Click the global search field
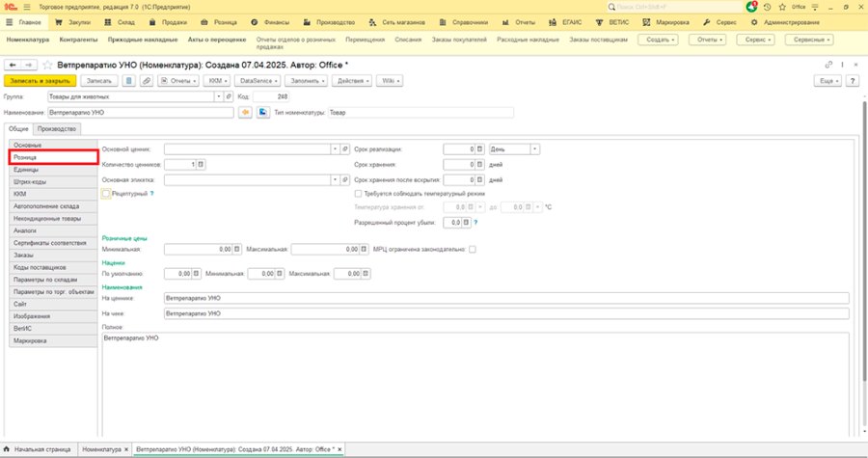The height and width of the screenshot is (458, 868). [675, 7]
